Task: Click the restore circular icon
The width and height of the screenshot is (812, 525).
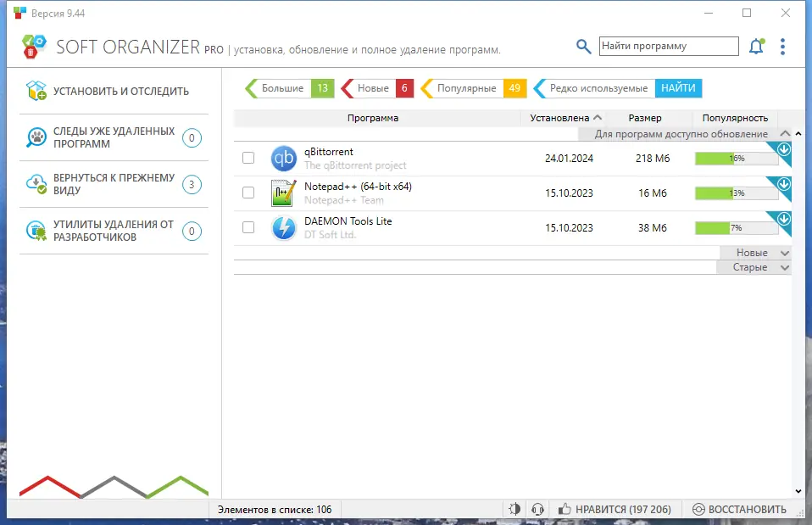Action: [x=698, y=510]
